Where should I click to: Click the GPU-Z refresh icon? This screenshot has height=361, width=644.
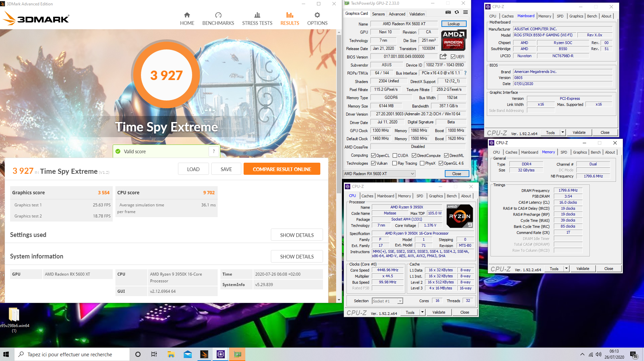tap(457, 12)
